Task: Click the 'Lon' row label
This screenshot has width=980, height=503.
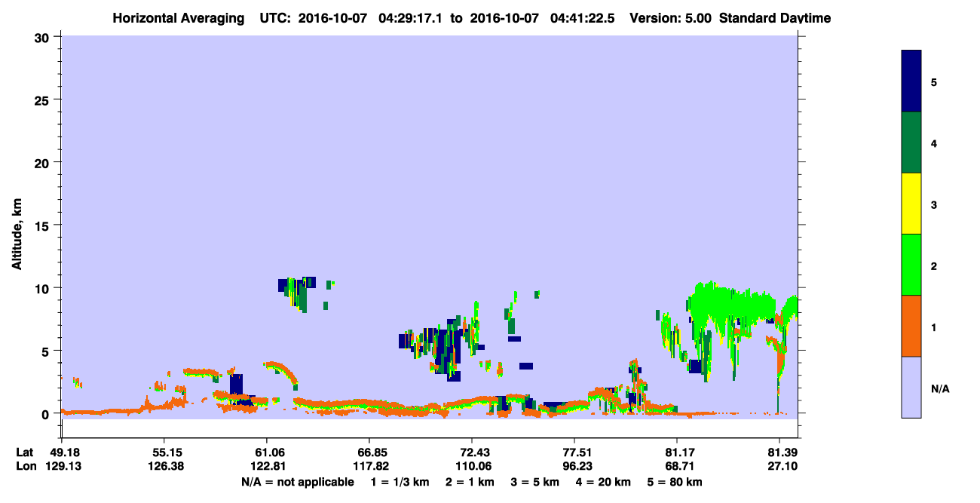Action: click(x=25, y=466)
